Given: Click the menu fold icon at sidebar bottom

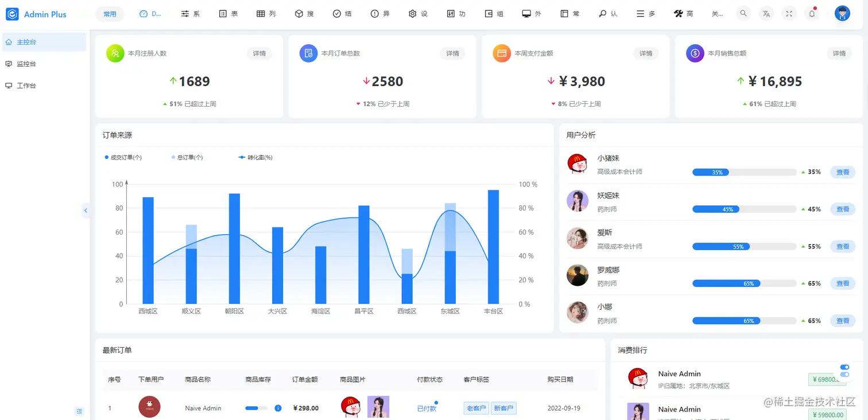Looking at the screenshot, I should point(79,411).
